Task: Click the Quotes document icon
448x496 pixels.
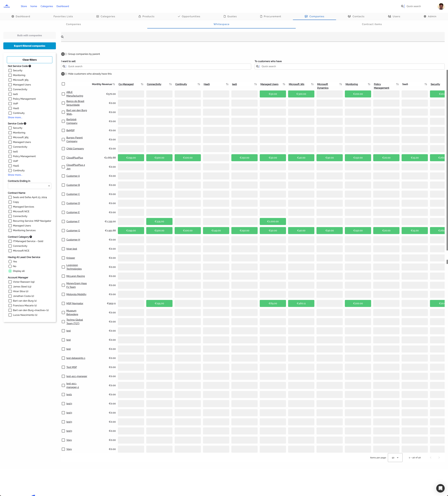Action: pos(225,16)
